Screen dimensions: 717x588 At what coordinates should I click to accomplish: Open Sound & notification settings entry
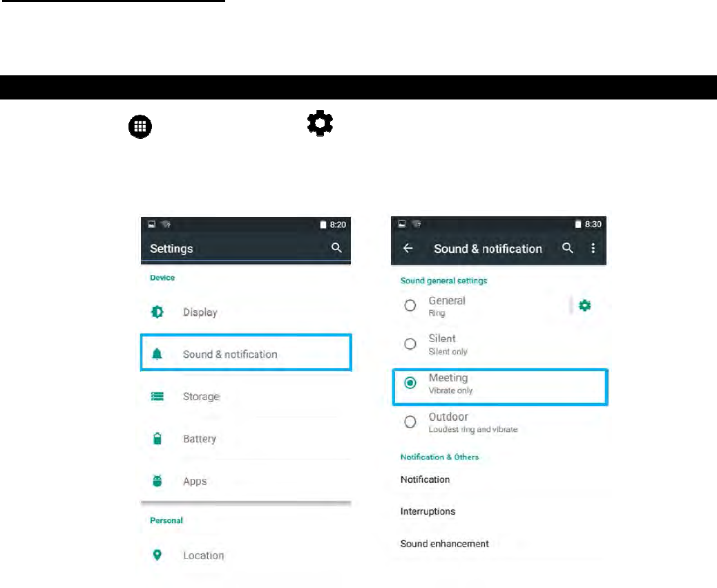246,352
